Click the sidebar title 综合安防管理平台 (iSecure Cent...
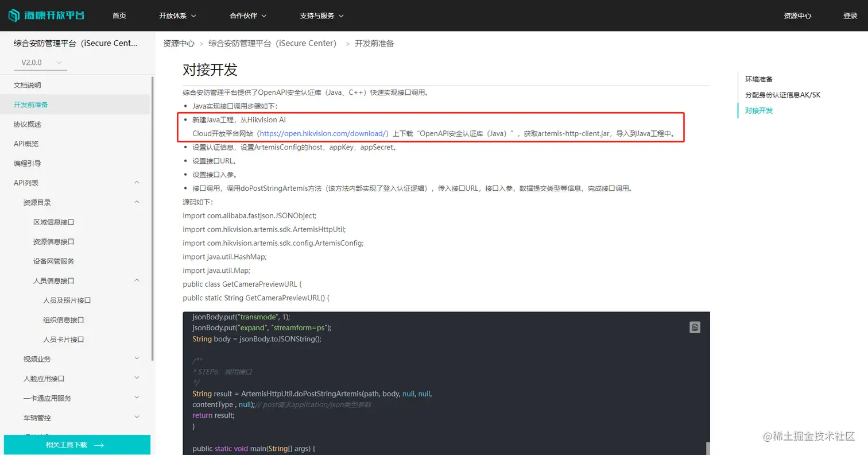The width and height of the screenshot is (868, 455). click(x=76, y=43)
